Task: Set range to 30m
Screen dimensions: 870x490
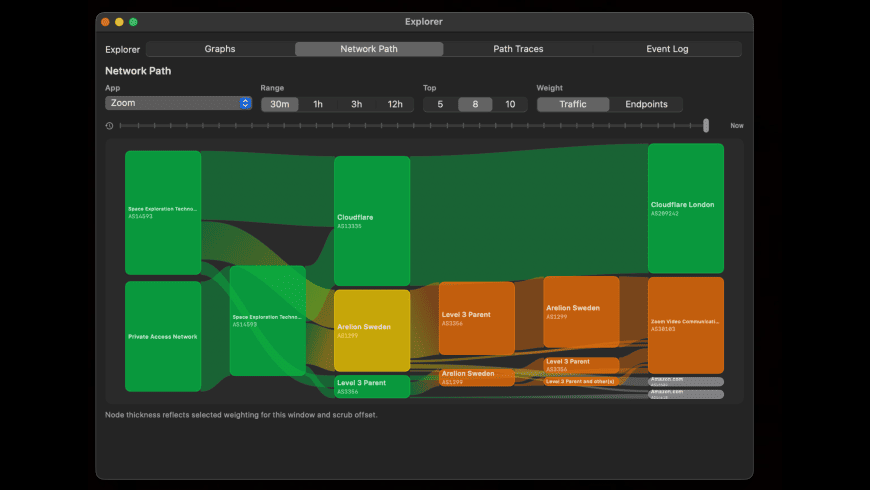Action: coord(280,104)
